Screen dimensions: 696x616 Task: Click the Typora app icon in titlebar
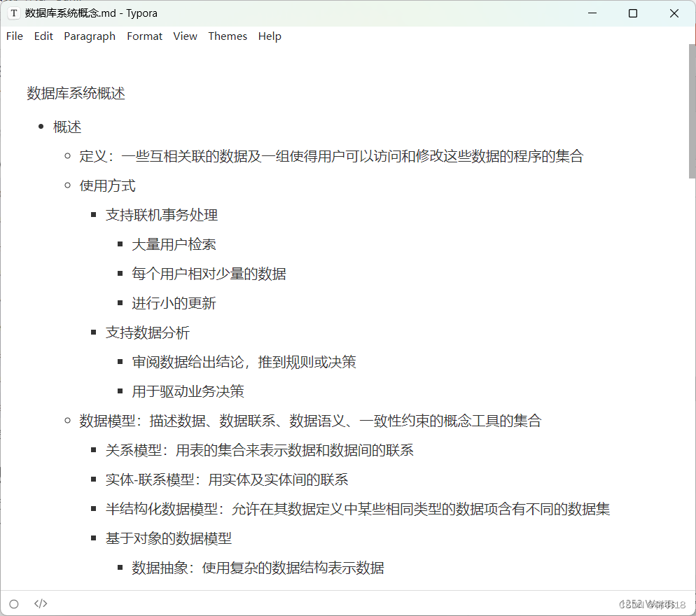13,13
